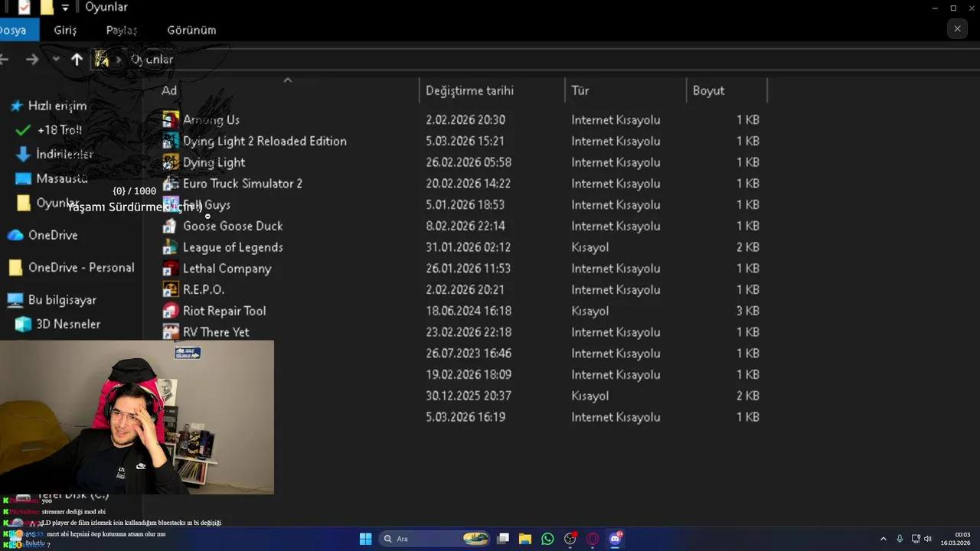The height and width of the screenshot is (551, 980).
Task: Click the League of Legends shortcut icon
Action: click(171, 247)
